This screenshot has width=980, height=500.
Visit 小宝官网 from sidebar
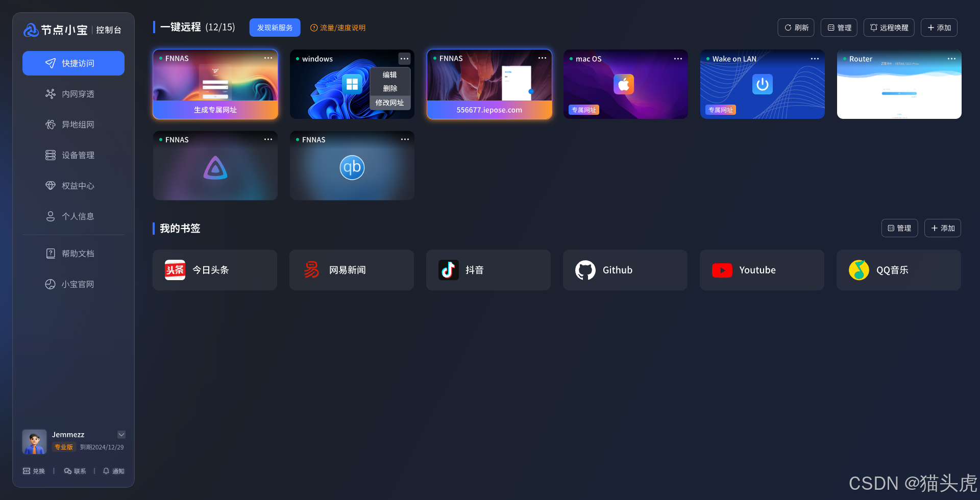pos(73,284)
